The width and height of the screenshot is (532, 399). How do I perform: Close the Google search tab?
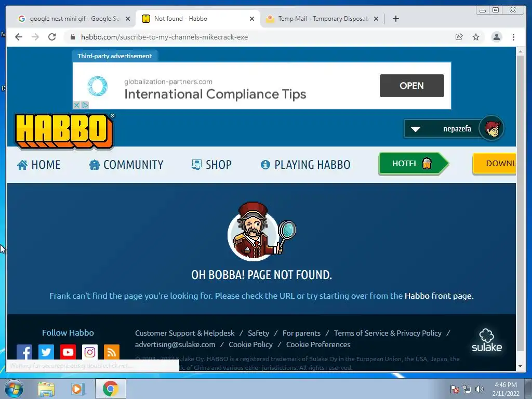tap(128, 19)
